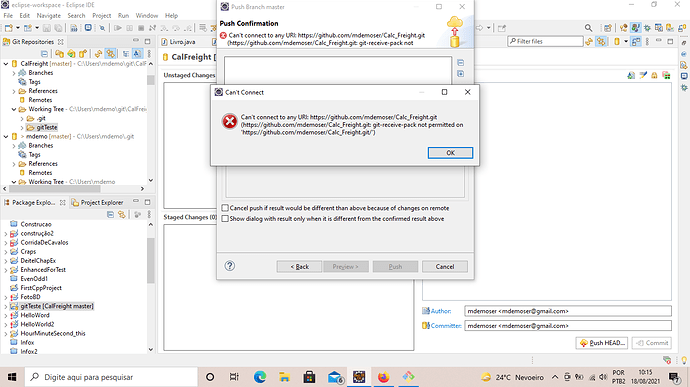Click the Author text field

pos(568,311)
